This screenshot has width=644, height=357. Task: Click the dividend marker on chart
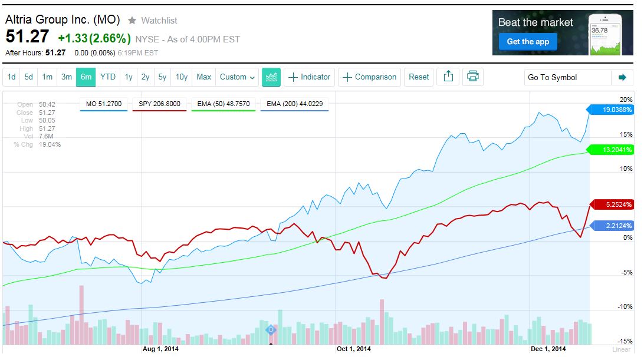coord(271,330)
